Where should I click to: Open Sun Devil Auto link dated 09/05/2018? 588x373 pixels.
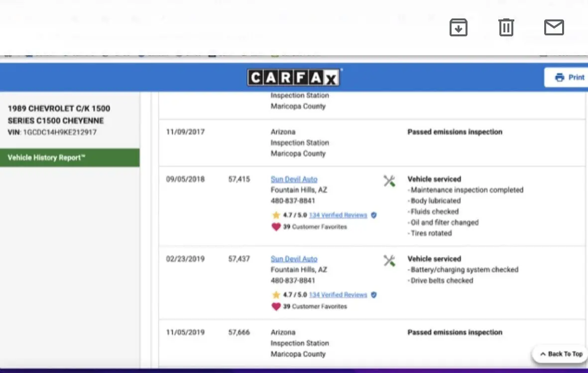294,179
